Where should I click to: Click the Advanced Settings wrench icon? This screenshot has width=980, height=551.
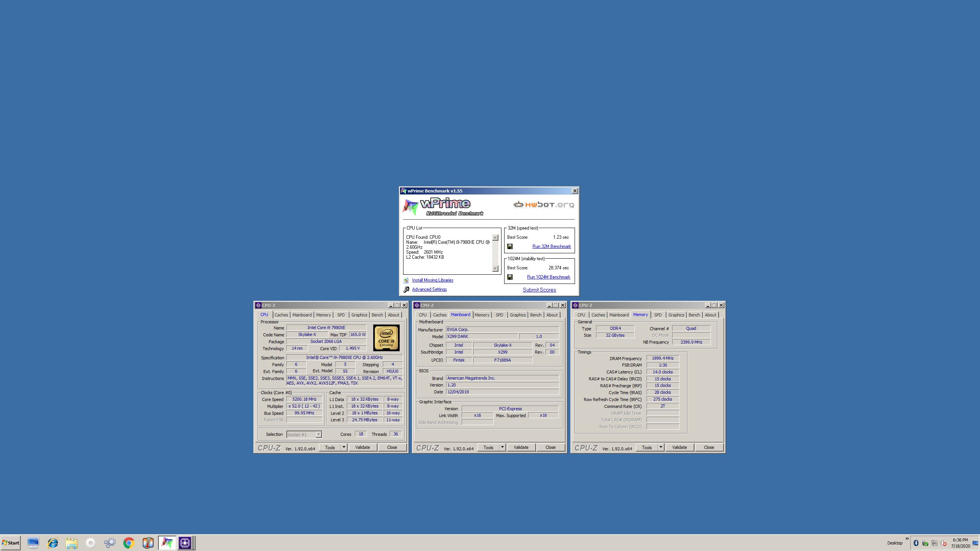point(406,290)
